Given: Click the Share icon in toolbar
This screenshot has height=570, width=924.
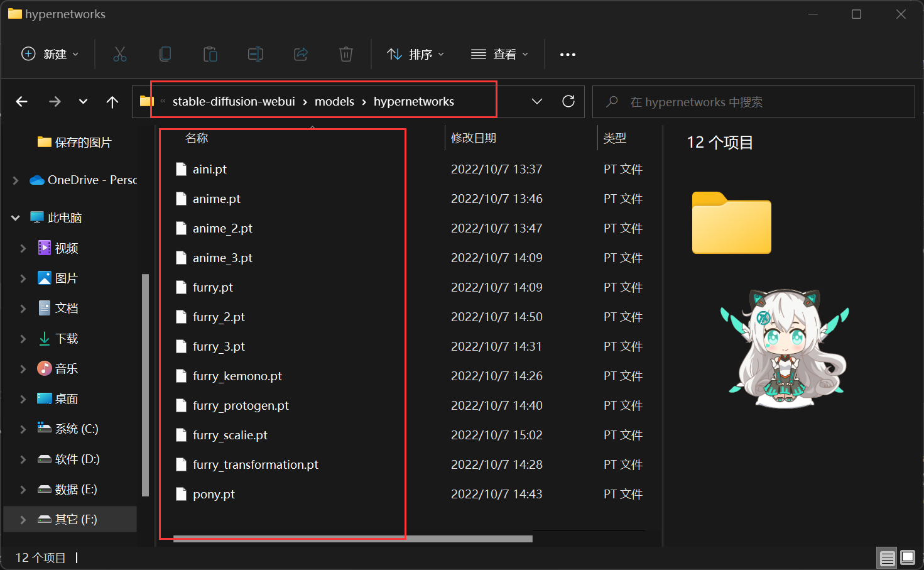Looking at the screenshot, I should pos(301,55).
